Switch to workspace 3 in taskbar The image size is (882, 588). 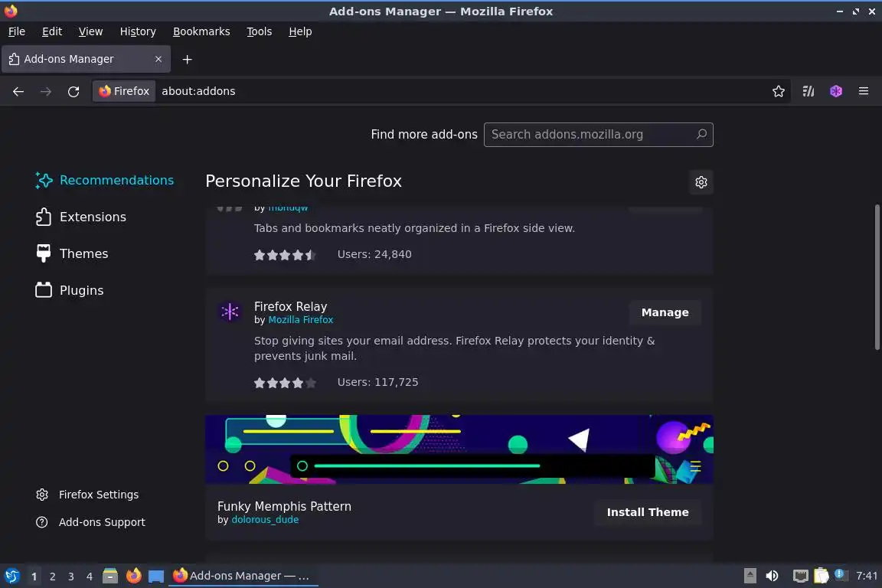(71, 577)
